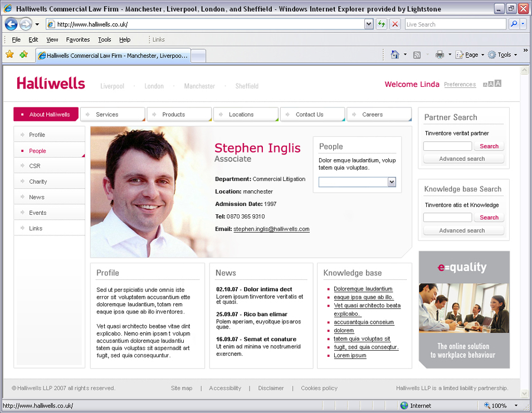Click the Print icon in toolbar
532x413 pixels.
440,55
